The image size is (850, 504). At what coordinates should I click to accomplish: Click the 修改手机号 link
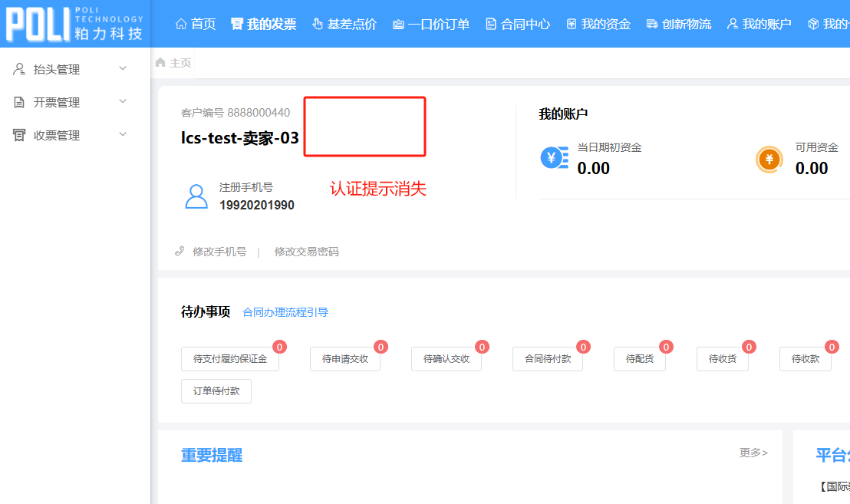[x=219, y=252]
